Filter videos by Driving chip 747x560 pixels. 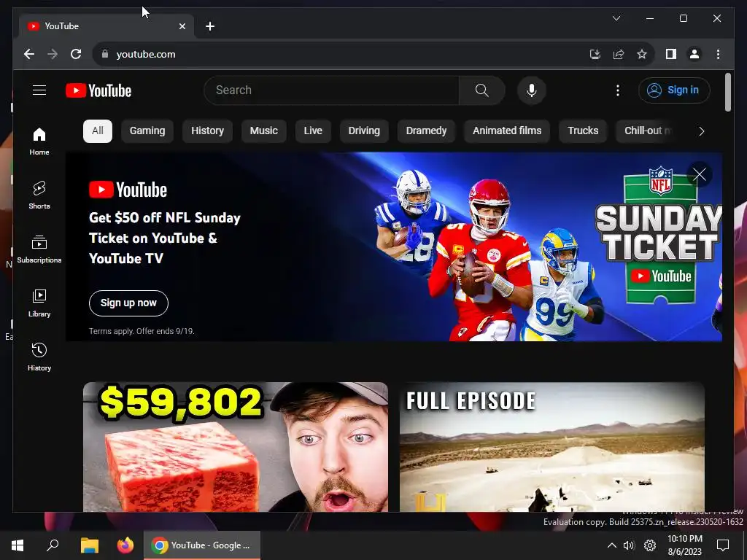[x=364, y=131]
